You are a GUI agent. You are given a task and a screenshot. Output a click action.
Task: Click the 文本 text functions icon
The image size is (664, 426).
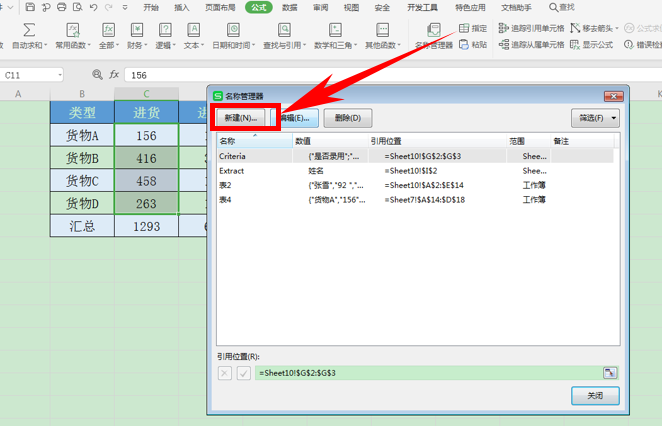pos(193,30)
